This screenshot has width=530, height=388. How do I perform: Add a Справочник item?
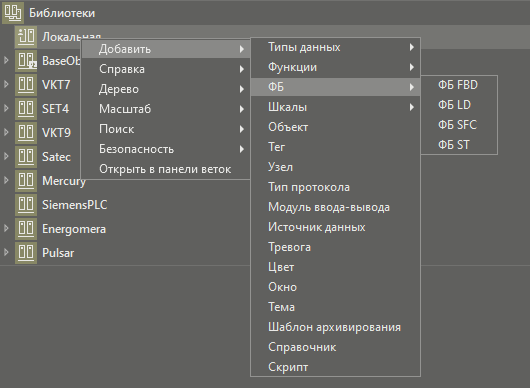tap(335, 347)
